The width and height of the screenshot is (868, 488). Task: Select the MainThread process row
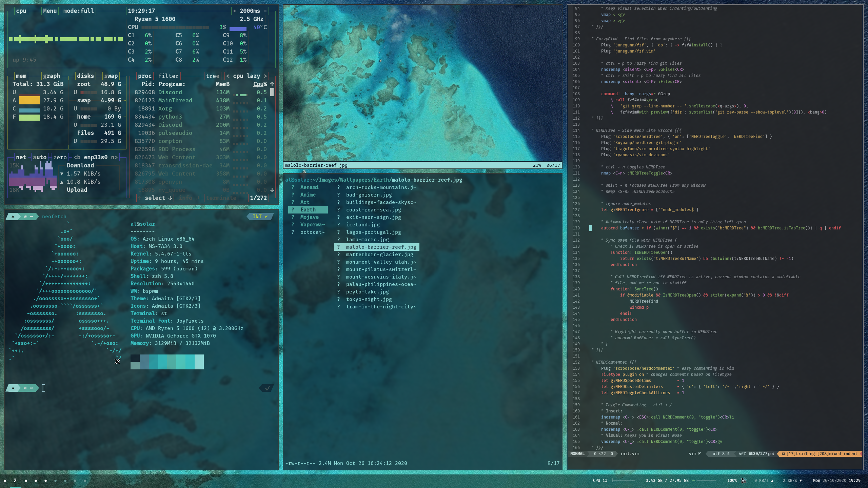pos(201,100)
